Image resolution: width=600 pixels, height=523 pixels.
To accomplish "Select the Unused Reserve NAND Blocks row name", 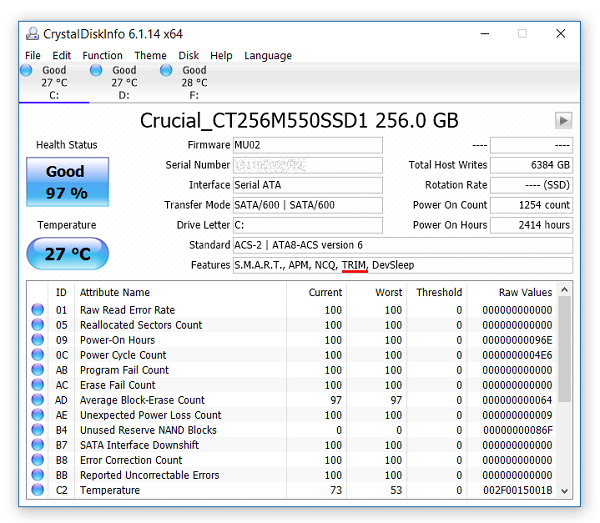I will click(148, 430).
